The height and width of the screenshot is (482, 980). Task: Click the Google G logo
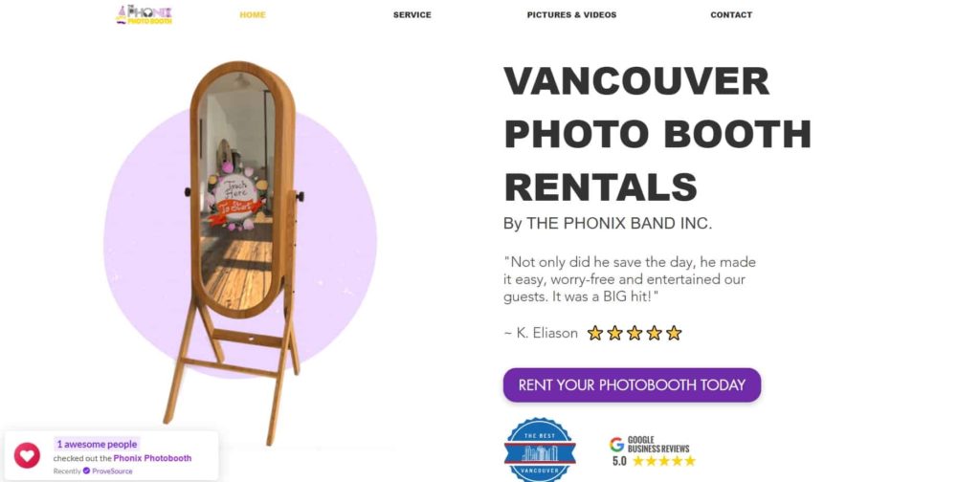[617, 444]
